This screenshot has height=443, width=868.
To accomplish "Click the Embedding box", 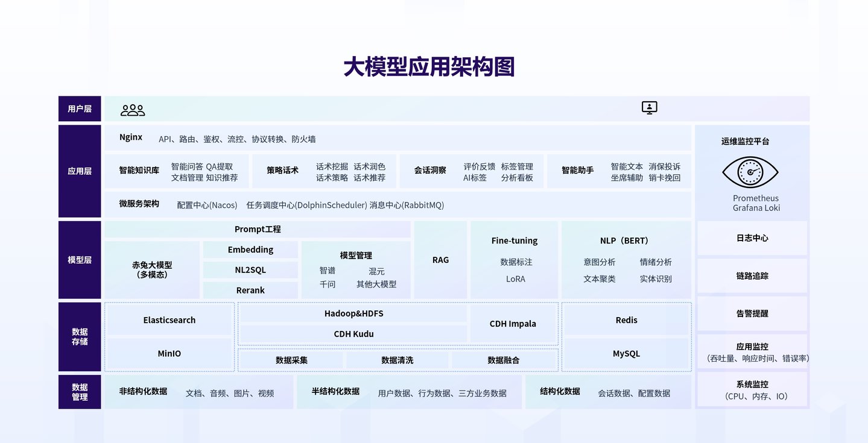I will (250, 250).
